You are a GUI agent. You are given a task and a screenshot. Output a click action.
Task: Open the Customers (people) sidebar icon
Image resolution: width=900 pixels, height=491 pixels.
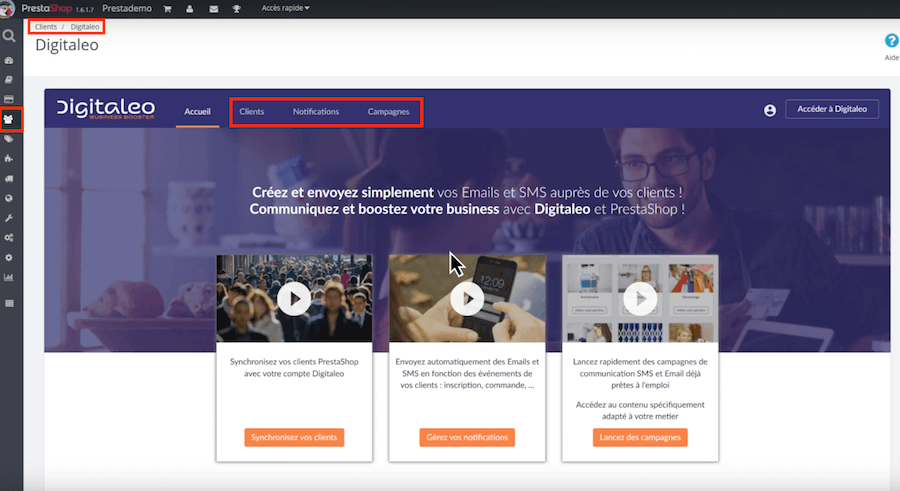click(x=10, y=119)
